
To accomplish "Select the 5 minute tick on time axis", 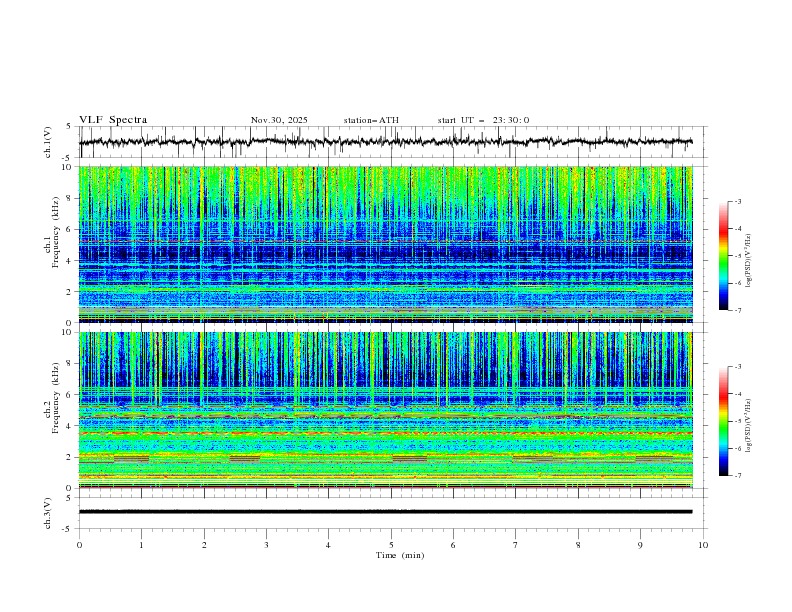I will click(x=391, y=545).
